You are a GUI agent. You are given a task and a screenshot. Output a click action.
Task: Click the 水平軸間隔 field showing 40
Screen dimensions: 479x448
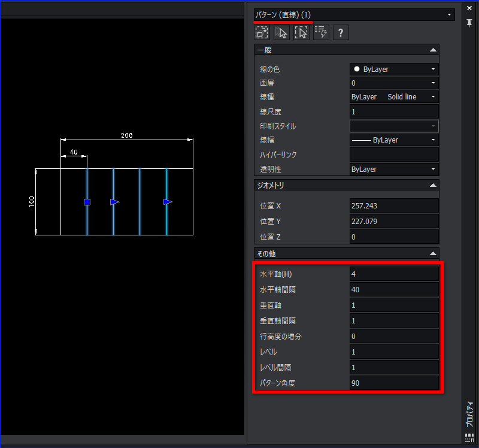[394, 290]
